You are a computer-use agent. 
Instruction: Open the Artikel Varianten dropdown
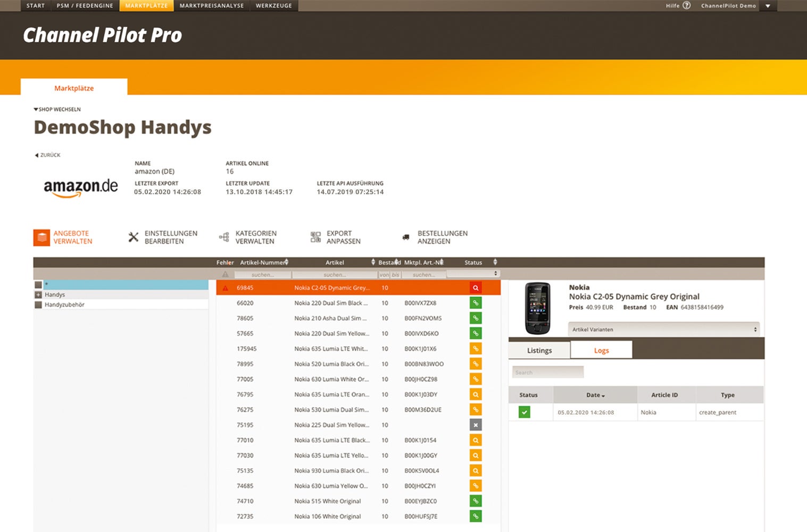point(664,329)
